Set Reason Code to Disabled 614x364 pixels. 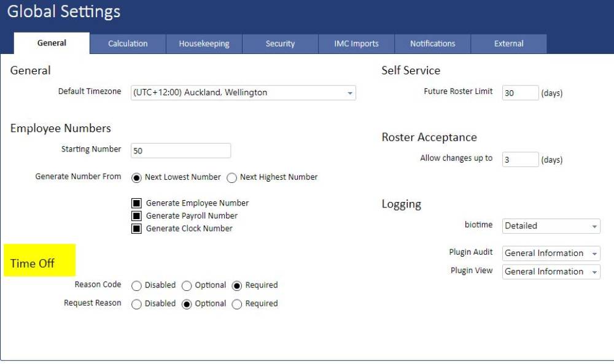tap(137, 286)
